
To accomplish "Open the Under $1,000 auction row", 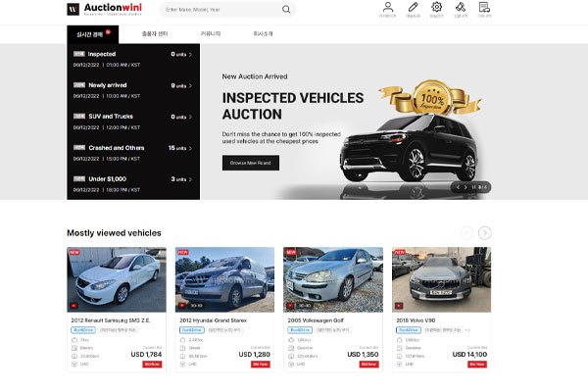I will coord(133,184).
